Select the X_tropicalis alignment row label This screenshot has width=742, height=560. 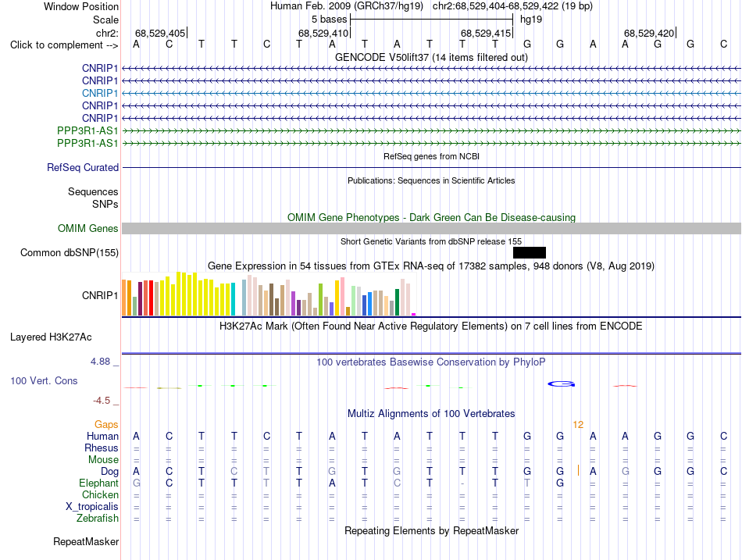point(92,507)
